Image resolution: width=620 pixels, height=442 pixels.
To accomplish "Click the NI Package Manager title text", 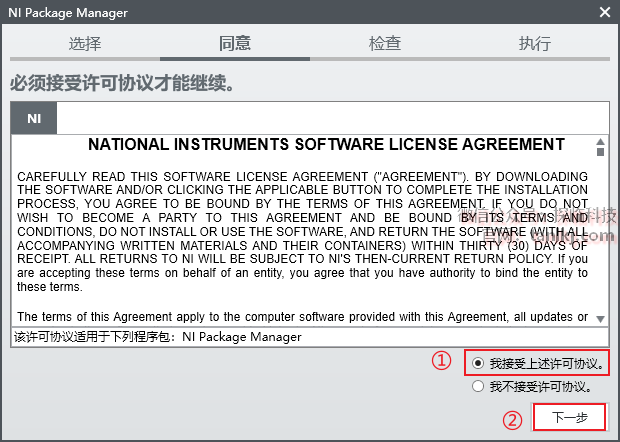I will point(68,12).
